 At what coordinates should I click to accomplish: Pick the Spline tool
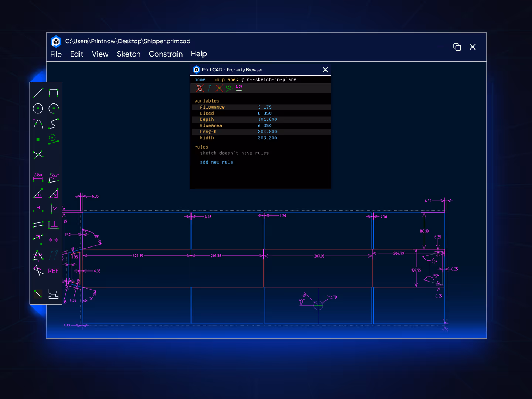pyautogui.click(x=53, y=124)
